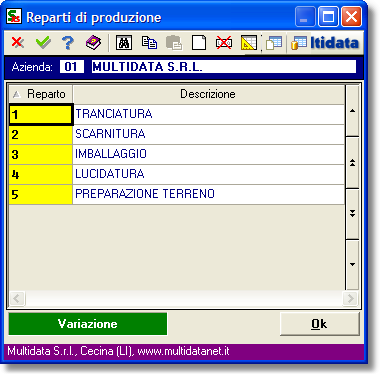Select the TRANCIATURA description row
This screenshot has height=376, width=380.
[209, 115]
